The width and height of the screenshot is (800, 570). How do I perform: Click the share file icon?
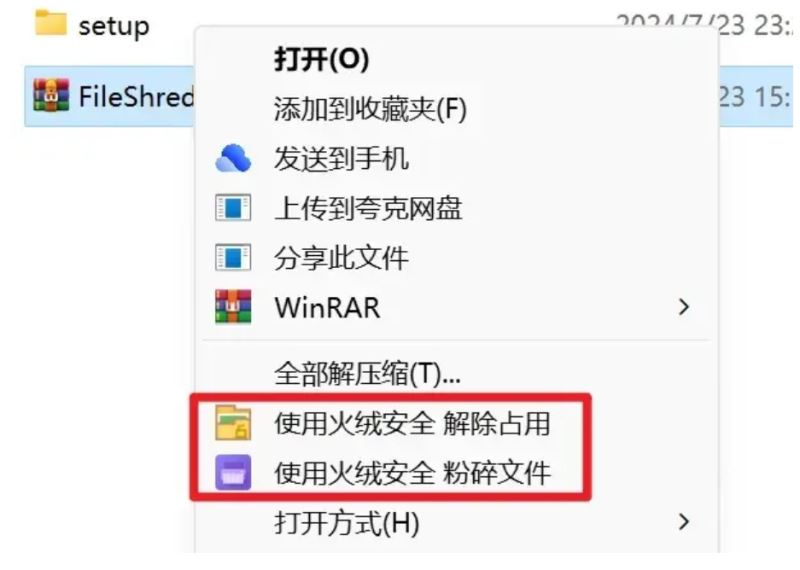click(233, 257)
